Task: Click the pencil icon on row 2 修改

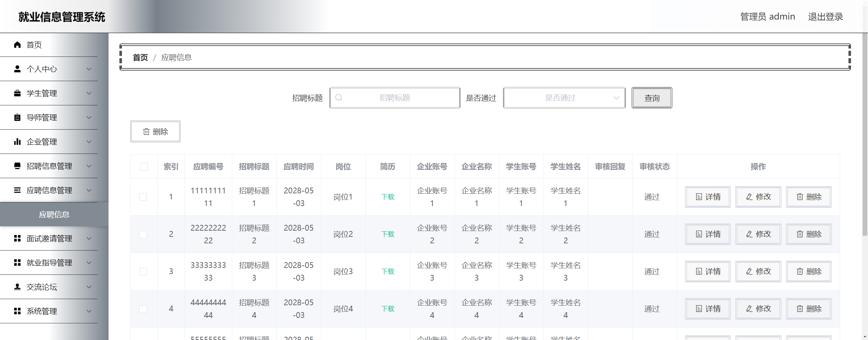Action: (x=749, y=234)
